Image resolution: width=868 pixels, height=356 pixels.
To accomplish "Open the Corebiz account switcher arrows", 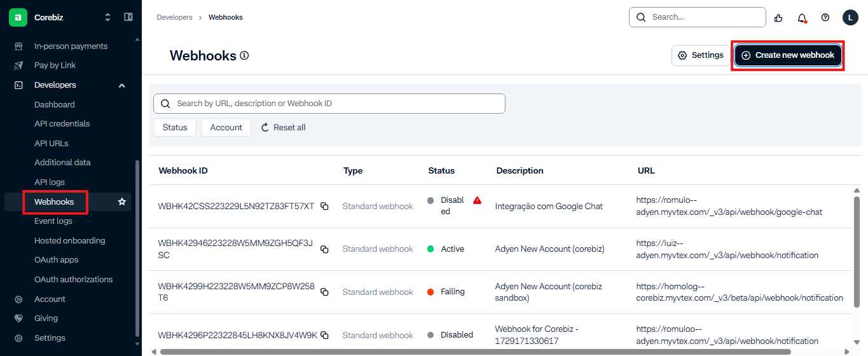I will coord(107,17).
